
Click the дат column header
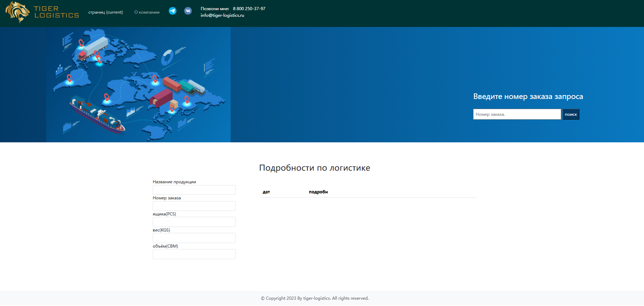click(x=266, y=192)
